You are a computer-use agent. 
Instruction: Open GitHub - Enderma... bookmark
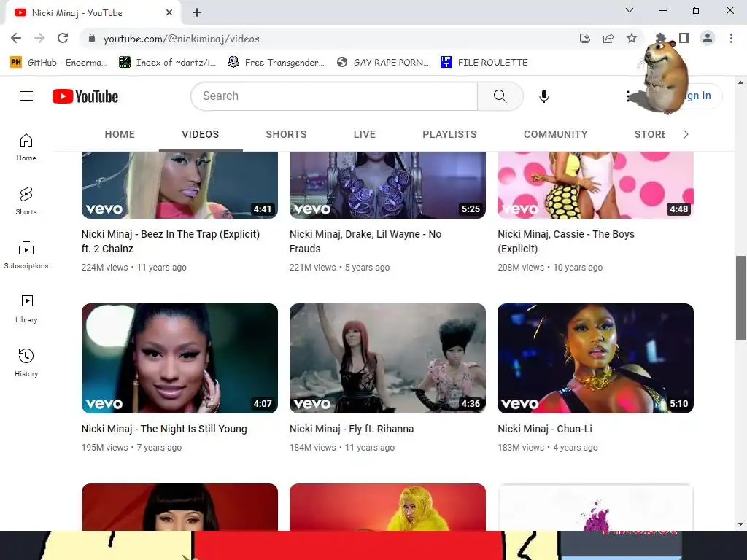(58, 63)
